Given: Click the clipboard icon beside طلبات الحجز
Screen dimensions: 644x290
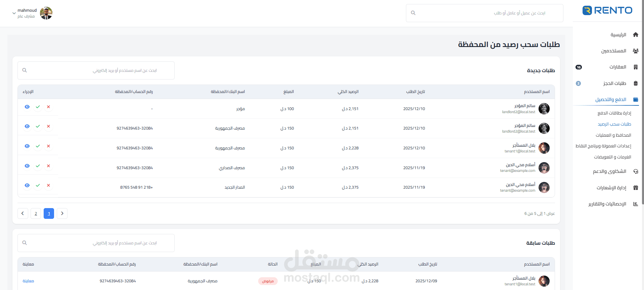Looking at the screenshot, I should (636, 83).
